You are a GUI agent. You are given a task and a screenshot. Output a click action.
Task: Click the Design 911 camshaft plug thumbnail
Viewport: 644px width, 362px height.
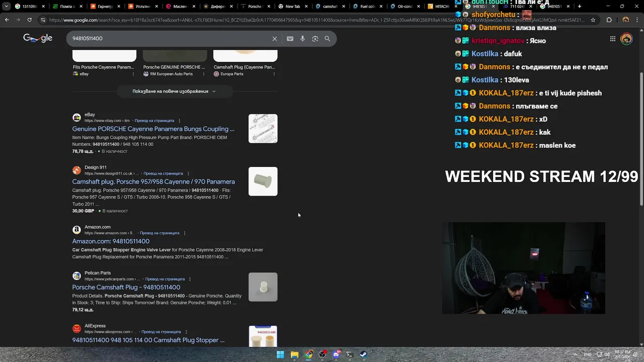point(263,182)
